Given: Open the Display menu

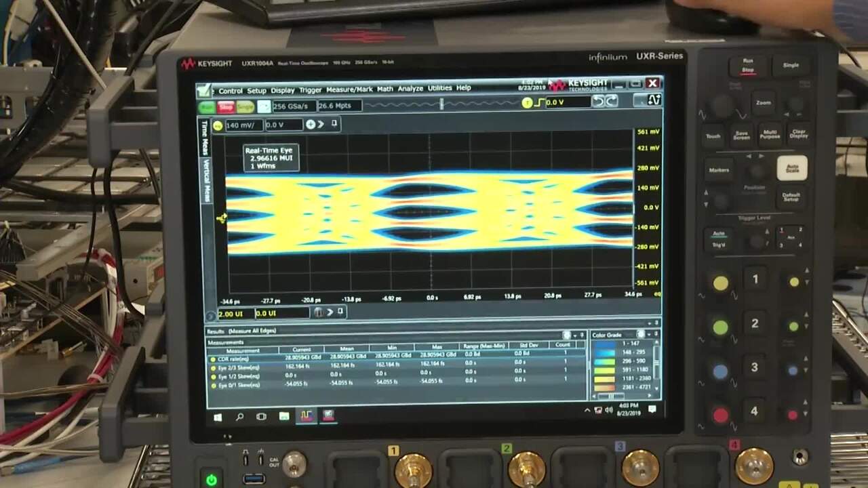Looking at the screenshot, I should [283, 90].
